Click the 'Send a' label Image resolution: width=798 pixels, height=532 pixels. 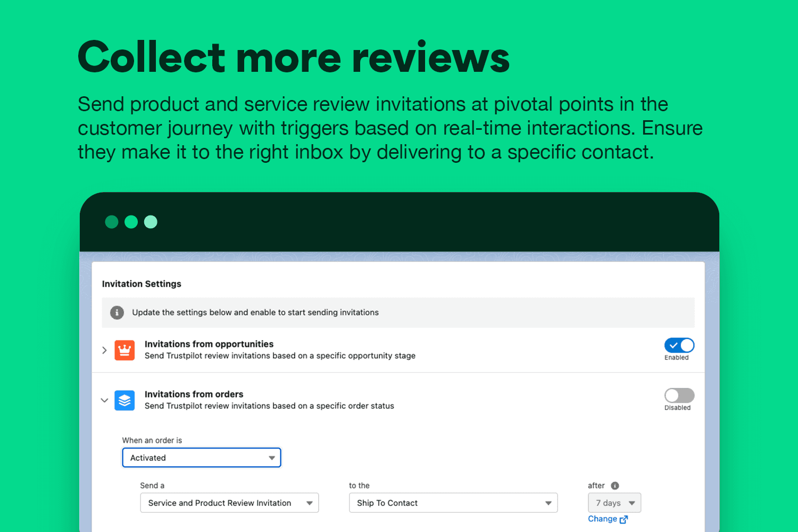[x=152, y=486]
